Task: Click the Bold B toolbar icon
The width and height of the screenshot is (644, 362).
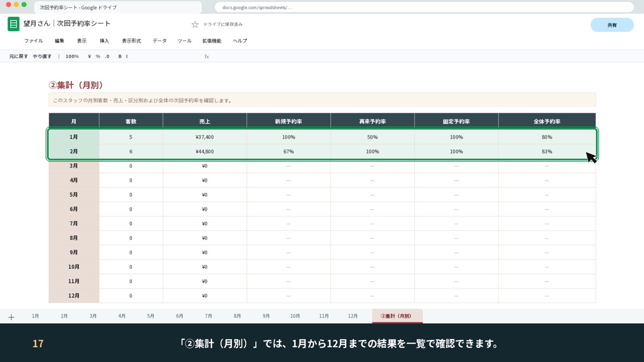Action: 120,56
